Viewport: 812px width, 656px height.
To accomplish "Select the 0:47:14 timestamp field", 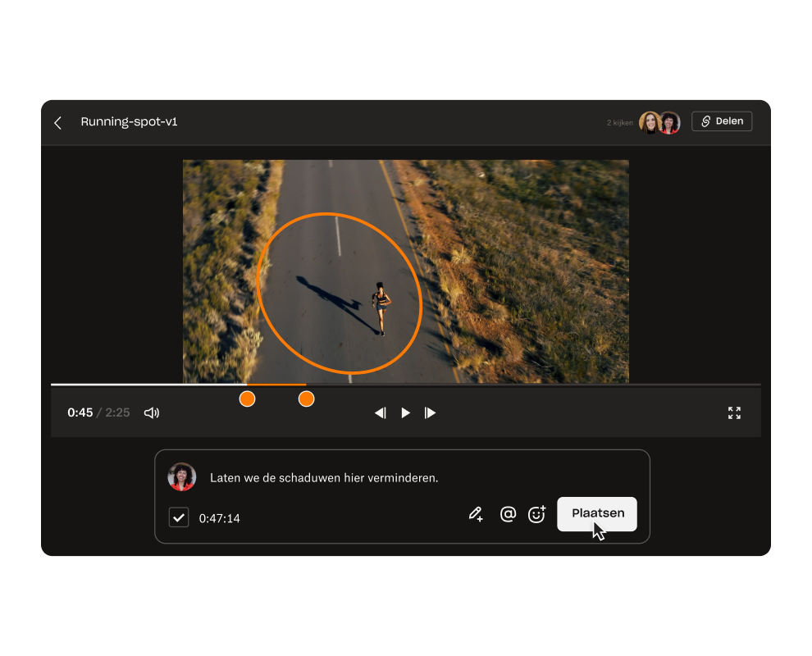I will pos(217,517).
